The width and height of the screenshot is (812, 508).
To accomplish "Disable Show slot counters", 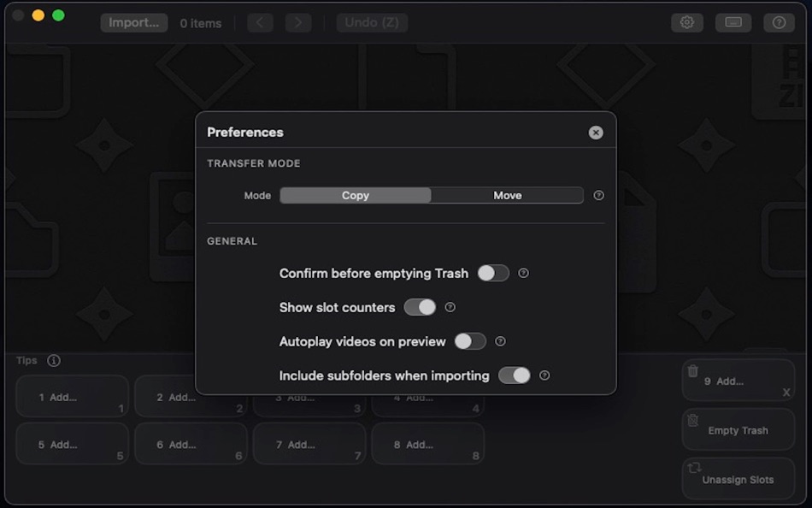I will (x=421, y=307).
